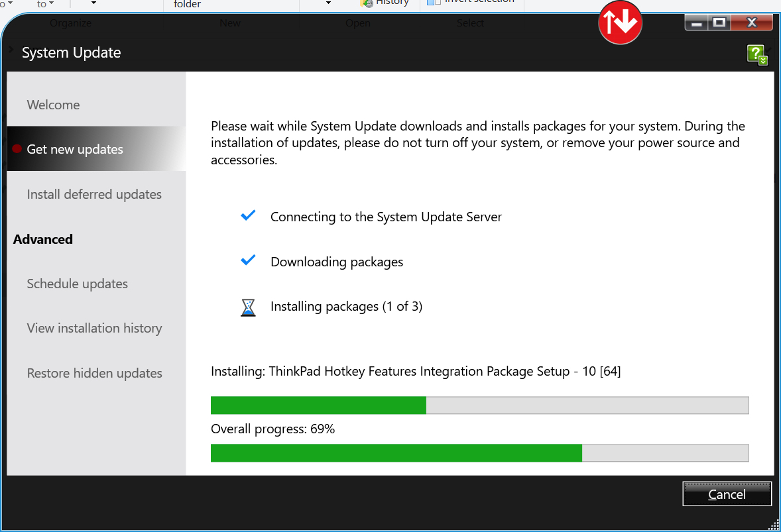Click the red up/down arrows update icon
Screen dimensions: 781x532
pos(620,23)
